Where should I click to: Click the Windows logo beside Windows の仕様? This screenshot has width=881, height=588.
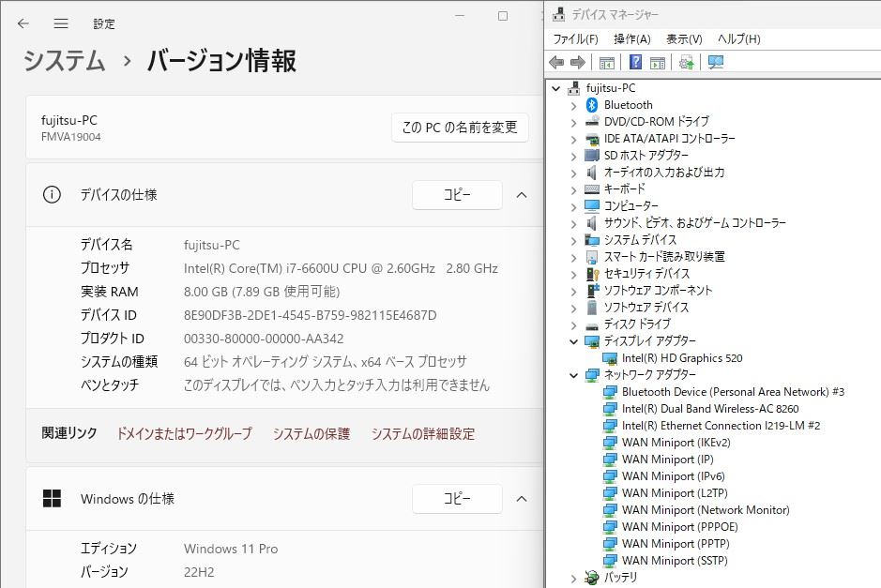coord(52,498)
